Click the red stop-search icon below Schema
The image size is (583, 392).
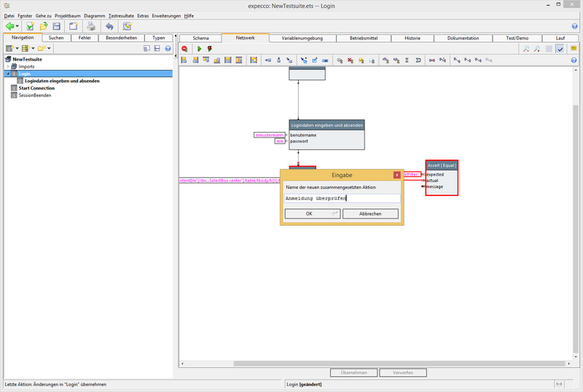[185, 49]
